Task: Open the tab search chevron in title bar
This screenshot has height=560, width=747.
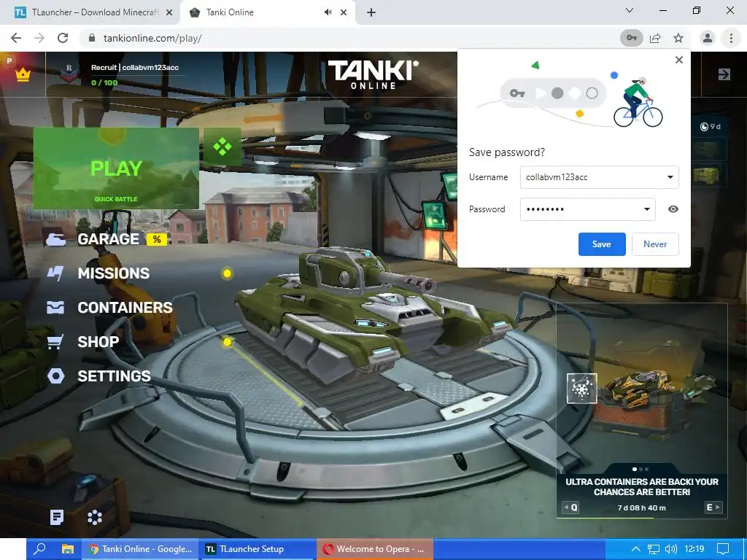Action: point(630,10)
